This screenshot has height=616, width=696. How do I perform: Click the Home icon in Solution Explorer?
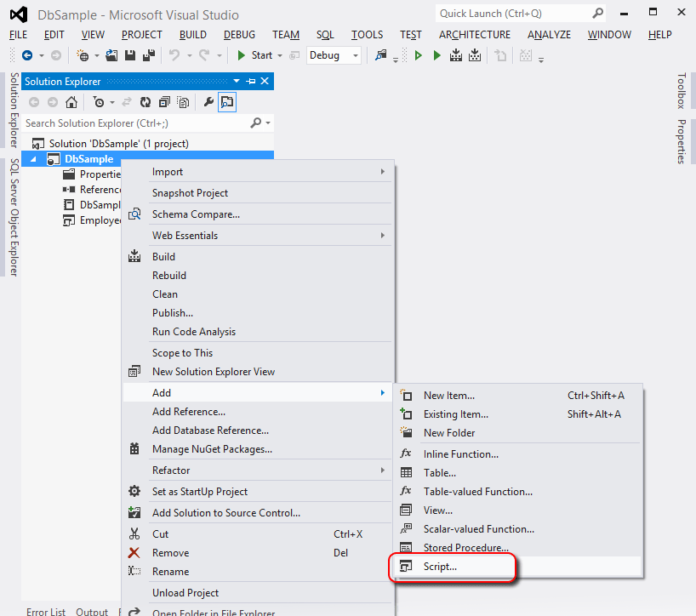pos(71,102)
